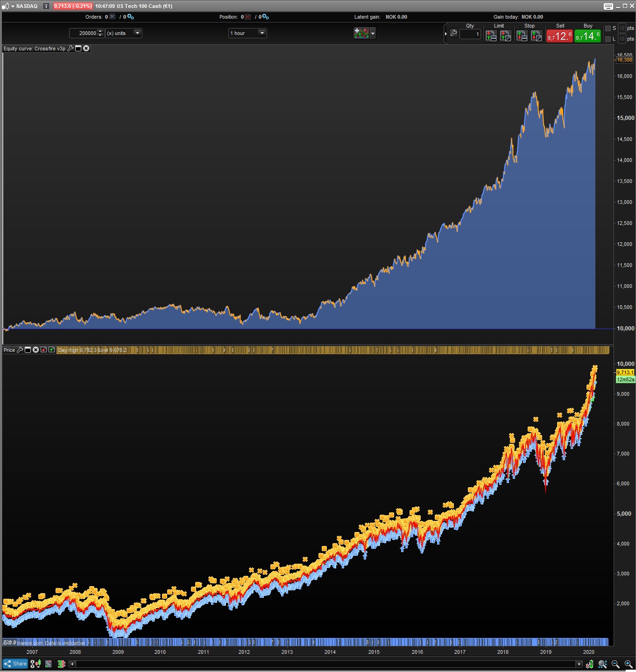Open the position settings gears
This screenshot has width=636, height=672.
[x=265, y=17]
